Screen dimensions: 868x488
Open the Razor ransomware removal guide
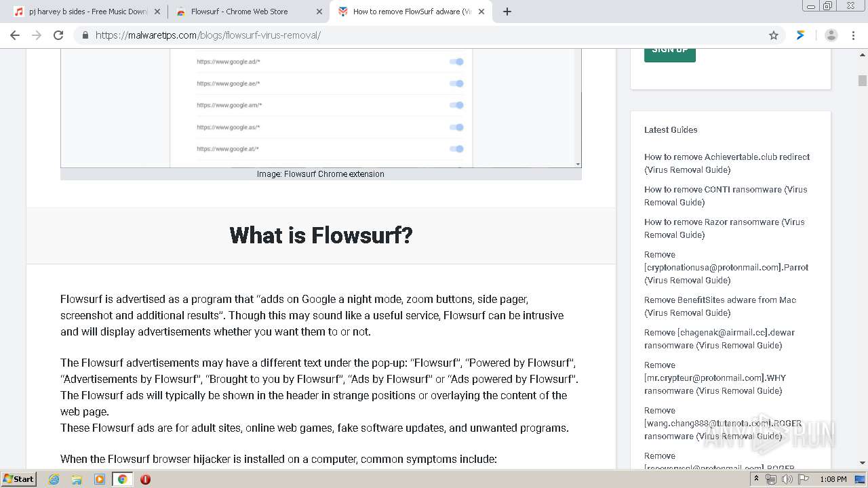click(724, 228)
